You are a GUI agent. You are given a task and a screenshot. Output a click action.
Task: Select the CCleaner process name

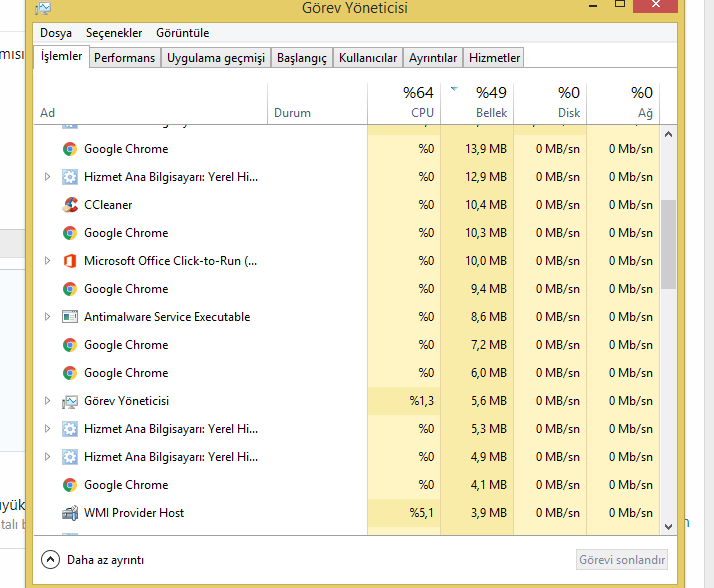click(108, 205)
